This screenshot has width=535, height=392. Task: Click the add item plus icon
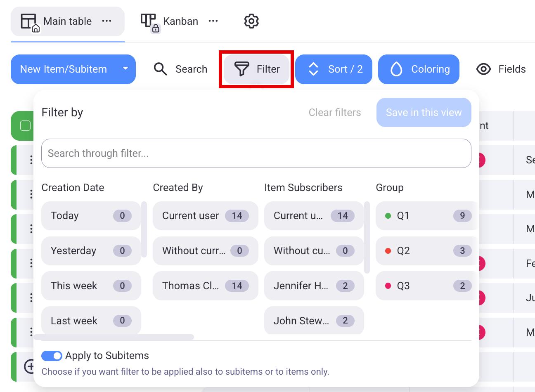[x=29, y=366]
